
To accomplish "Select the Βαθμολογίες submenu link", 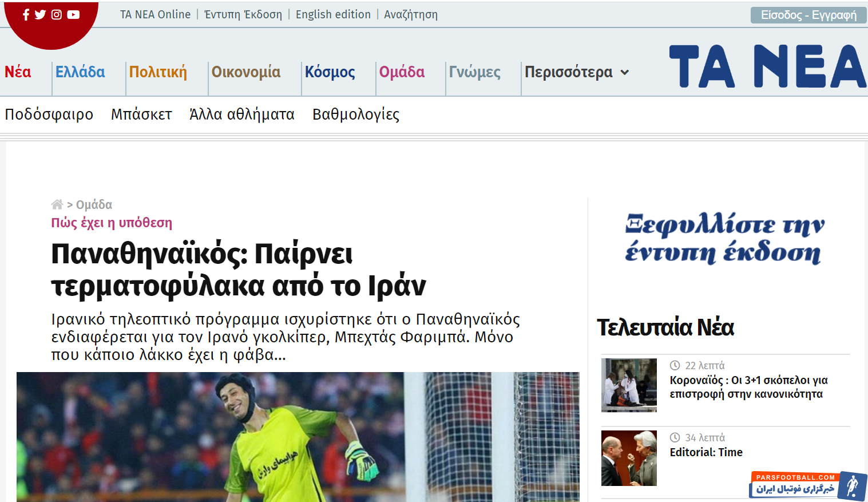I will (x=355, y=114).
